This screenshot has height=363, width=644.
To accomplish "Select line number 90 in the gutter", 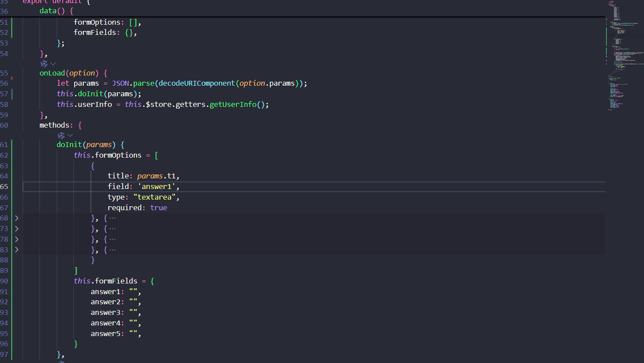I will point(4,281).
